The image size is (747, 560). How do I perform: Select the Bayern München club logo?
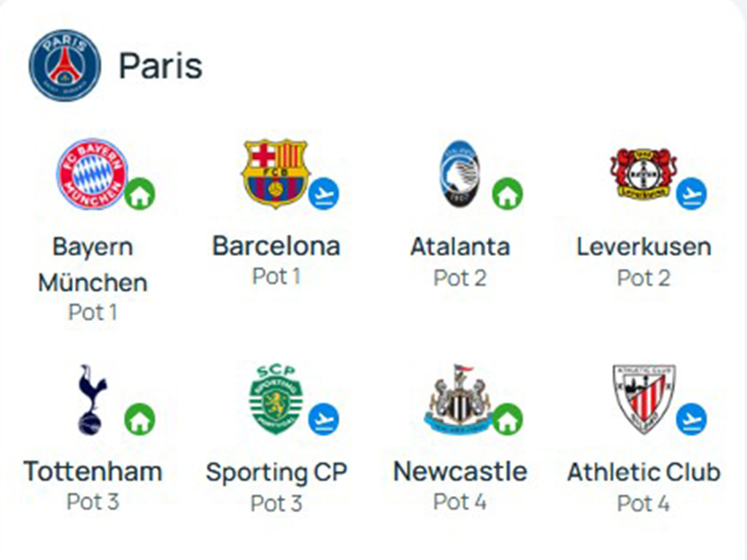[92, 174]
